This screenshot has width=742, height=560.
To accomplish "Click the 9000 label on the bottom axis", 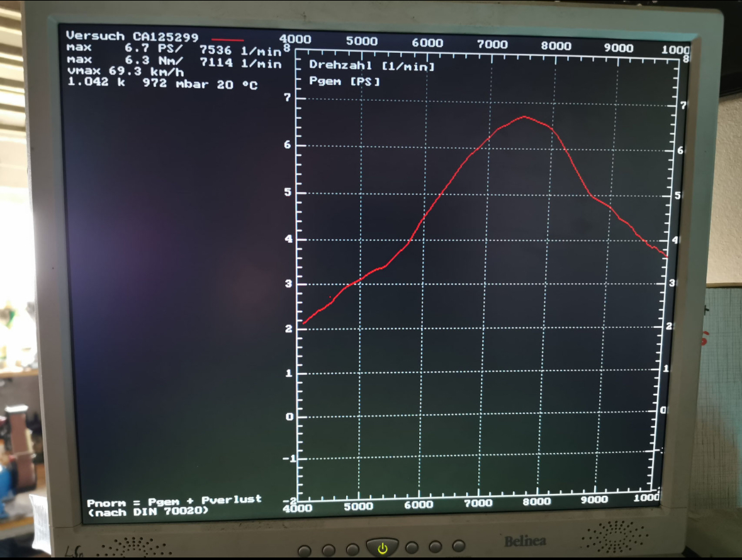I will click(594, 500).
